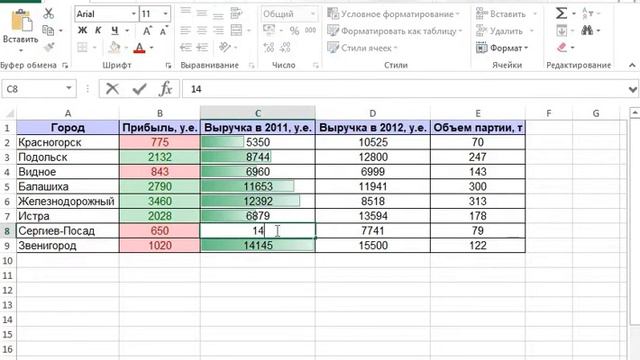
Task: Open the Шрифт dialog launcher
Action: (x=168, y=65)
